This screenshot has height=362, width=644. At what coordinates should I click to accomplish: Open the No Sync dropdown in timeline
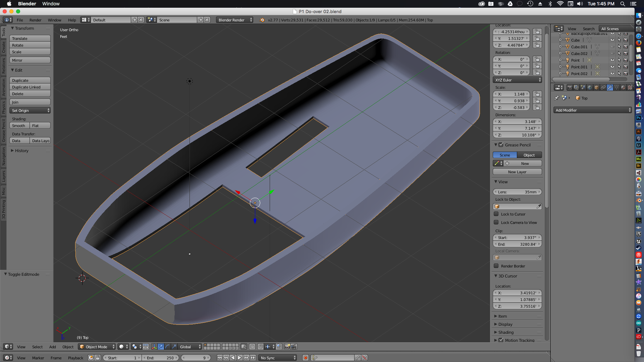[278, 358]
